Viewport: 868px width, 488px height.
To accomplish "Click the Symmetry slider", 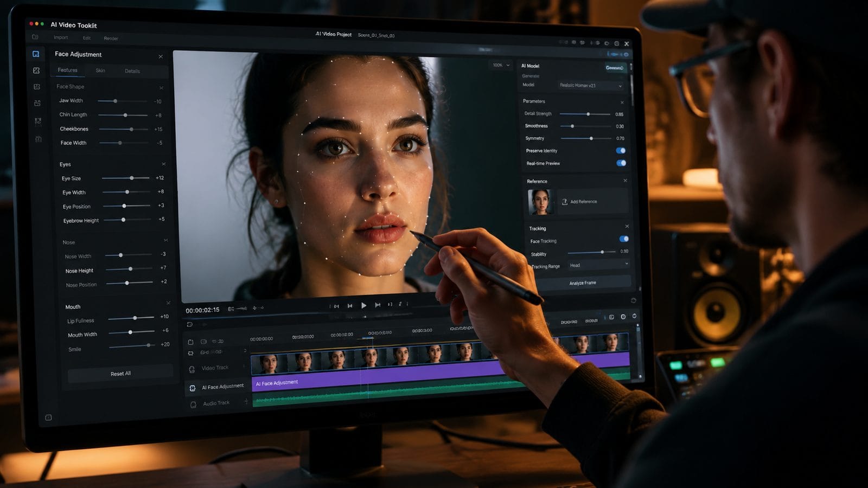I will [586, 138].
